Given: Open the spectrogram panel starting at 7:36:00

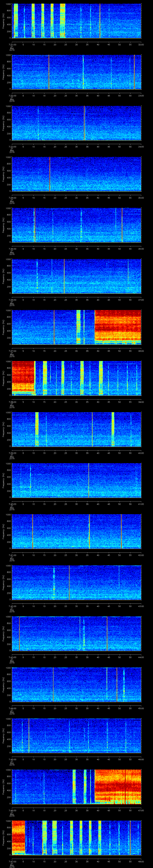Looking at the screenshot, I should (77, 276).
